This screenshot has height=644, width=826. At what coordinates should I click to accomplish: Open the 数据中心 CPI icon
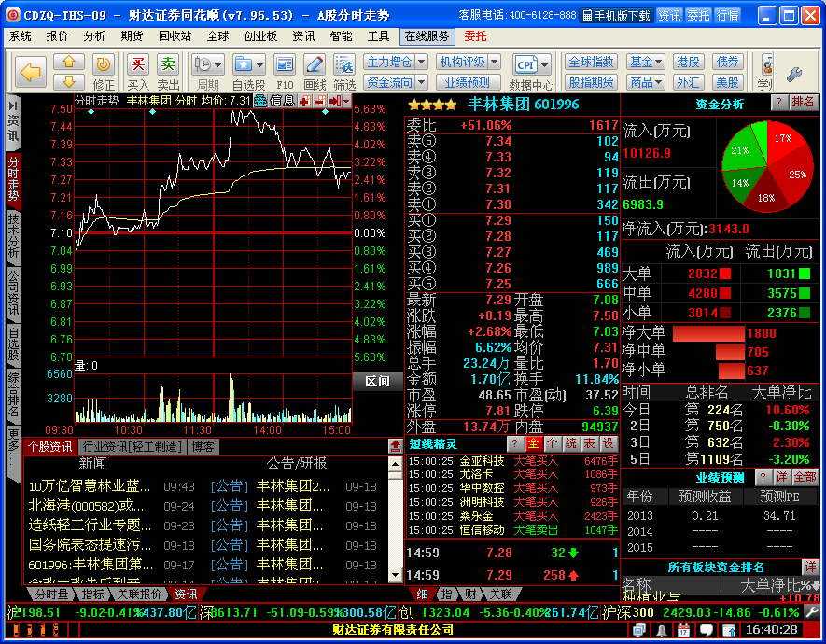click(x=531, y=72)
